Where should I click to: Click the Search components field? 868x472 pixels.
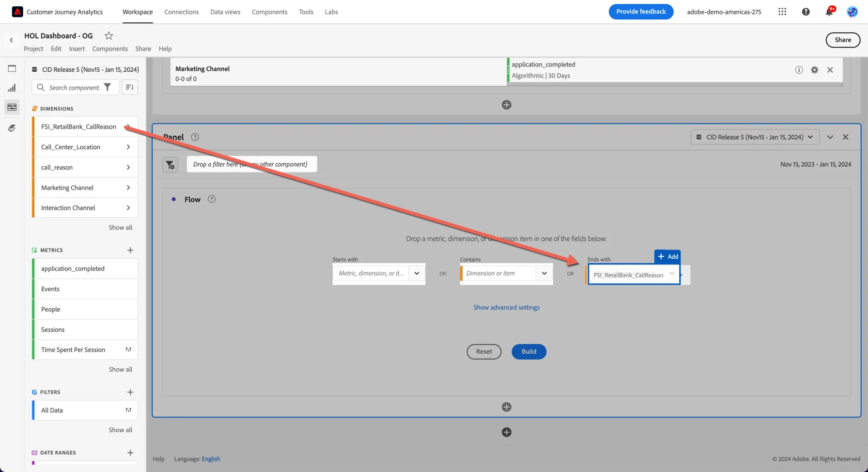click(75, 87)
